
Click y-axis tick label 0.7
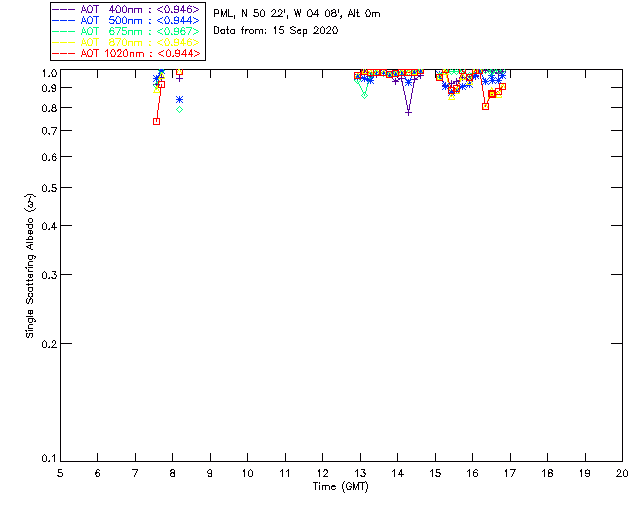[49, 131]
